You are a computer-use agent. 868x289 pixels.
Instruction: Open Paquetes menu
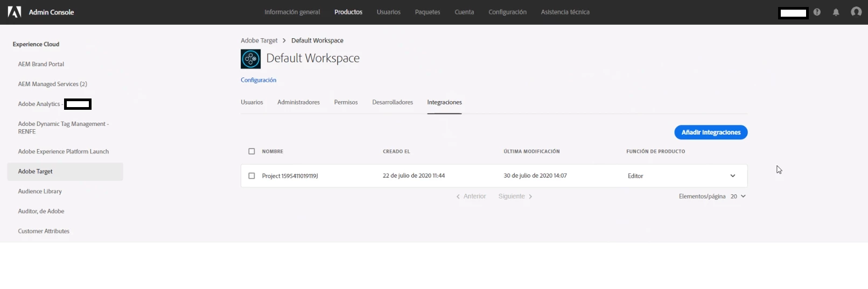click(x=428, y=12)
